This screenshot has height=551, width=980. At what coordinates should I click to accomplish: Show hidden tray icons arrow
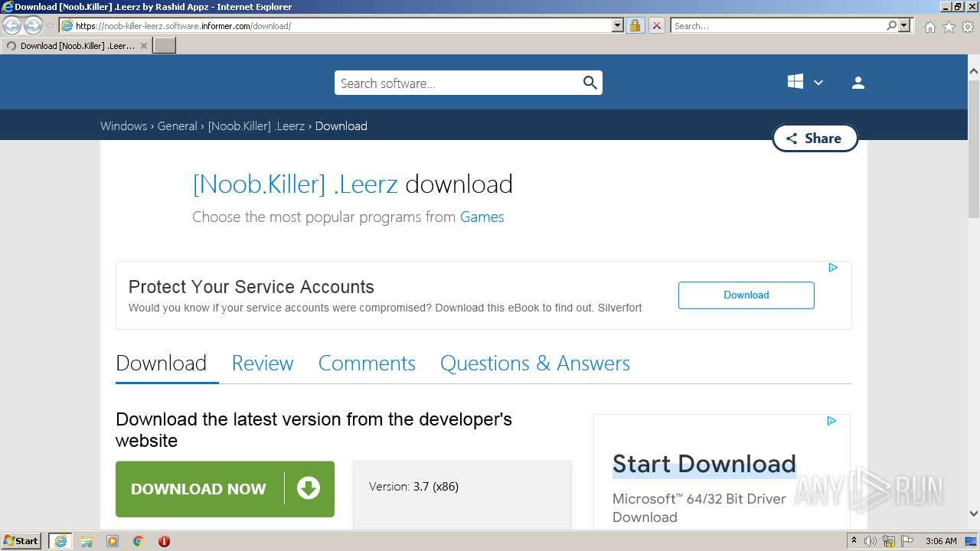[854, 541]
